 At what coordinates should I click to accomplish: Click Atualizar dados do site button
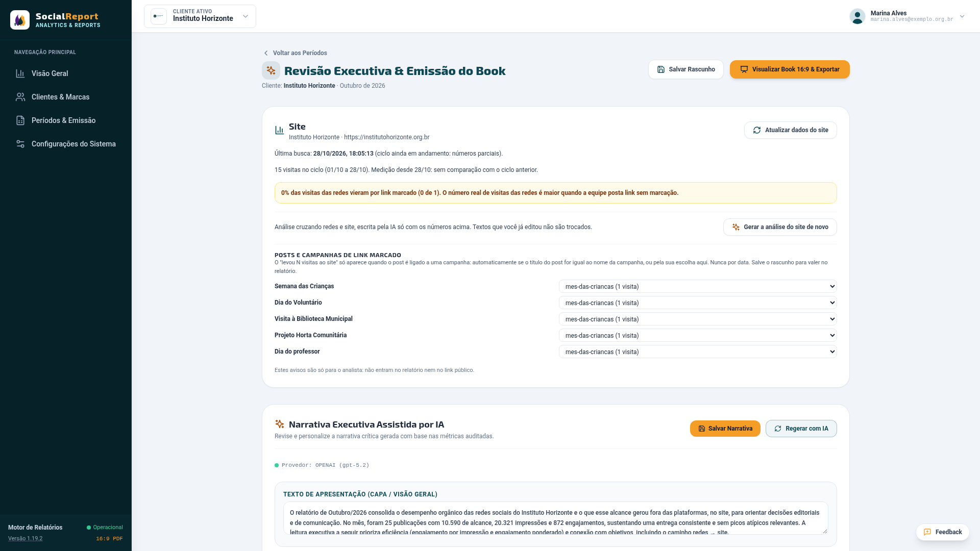tap(790, 130)
